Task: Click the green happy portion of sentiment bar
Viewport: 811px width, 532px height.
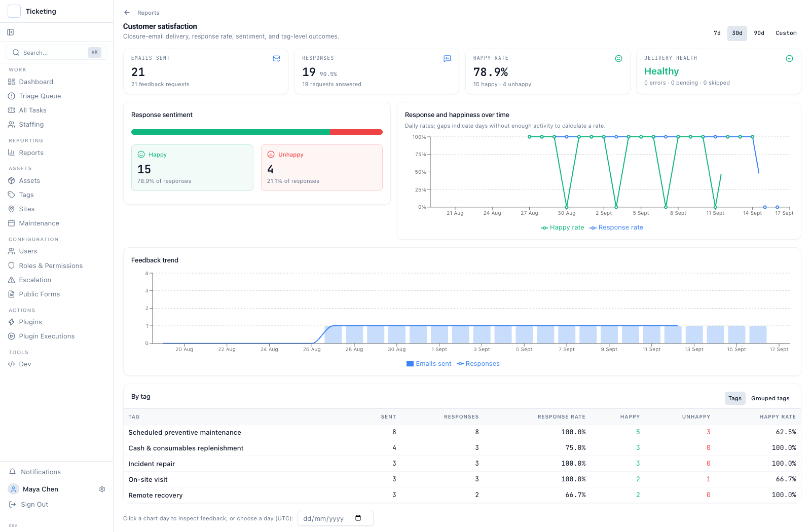Action: [x=231, y=132]
